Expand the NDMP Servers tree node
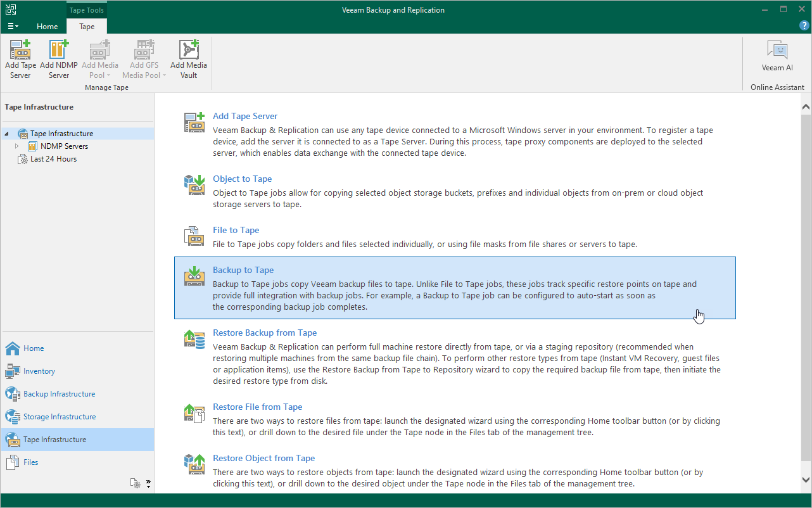 (17, 146)
